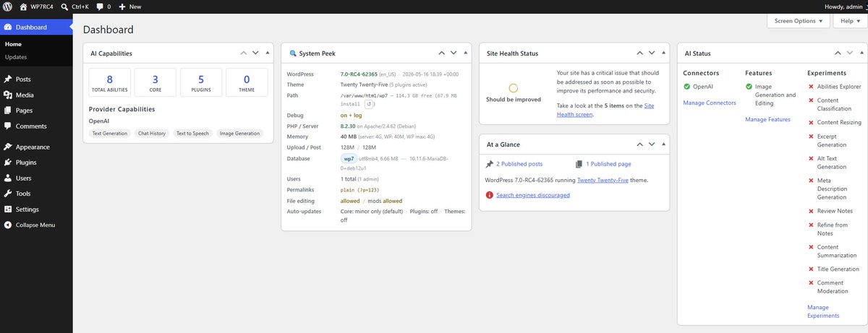Click the Plugins abilities count card
The width and height of the screenshot is (868, 333).
pyautogui.click(x=201, y=82)
